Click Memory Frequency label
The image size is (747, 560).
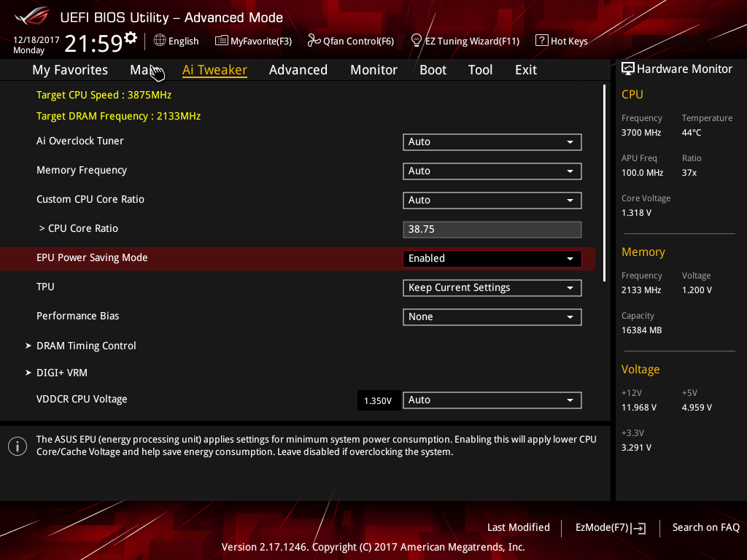[82, 170]
